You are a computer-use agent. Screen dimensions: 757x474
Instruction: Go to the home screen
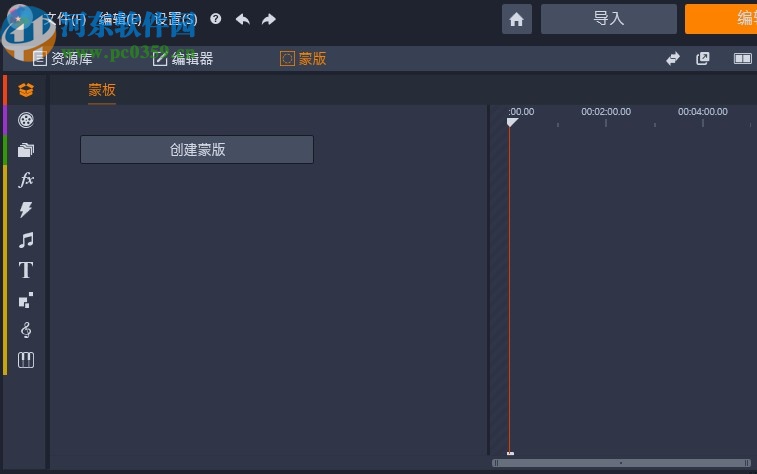[517, 19]
